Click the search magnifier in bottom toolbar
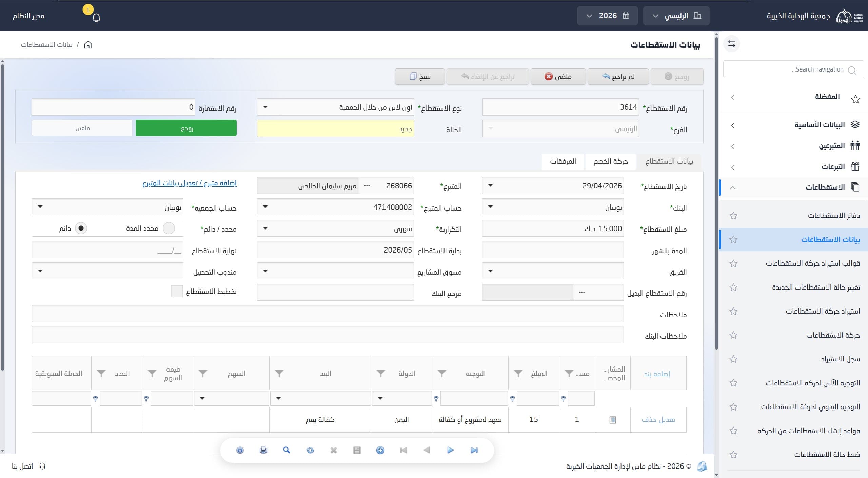The image size is (868, 478). (287, 450)
